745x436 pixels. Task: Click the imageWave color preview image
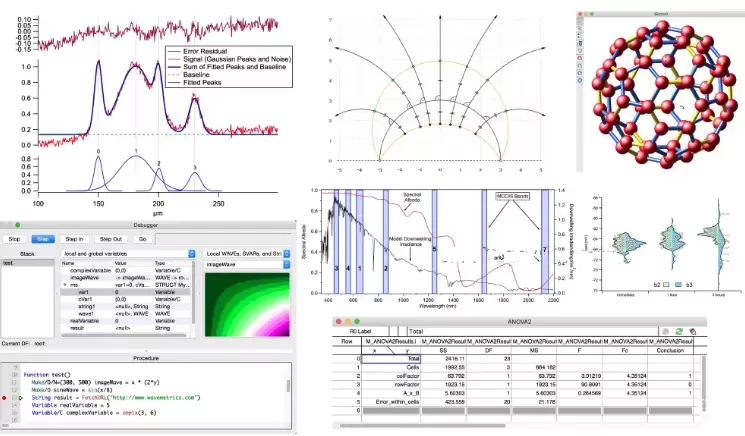tap(247, 304)
